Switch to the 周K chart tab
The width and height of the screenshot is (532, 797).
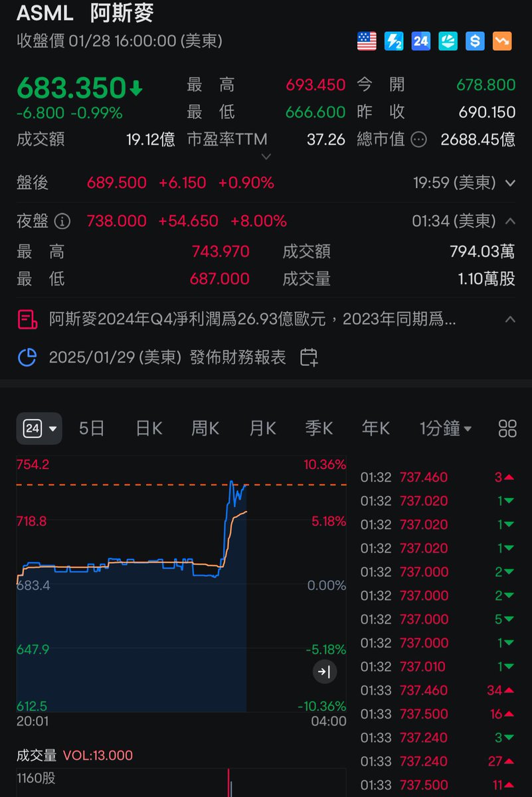pyautogui.click(x=205, y=428)
